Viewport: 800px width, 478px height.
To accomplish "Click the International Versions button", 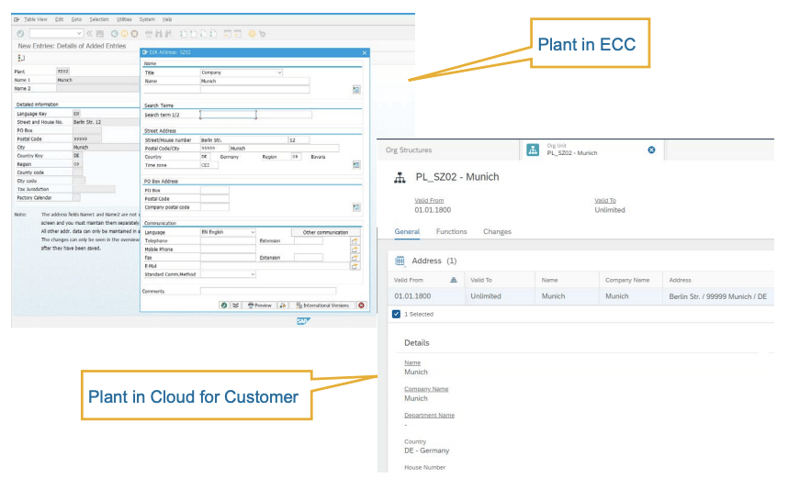I will (x=321, y=305).
